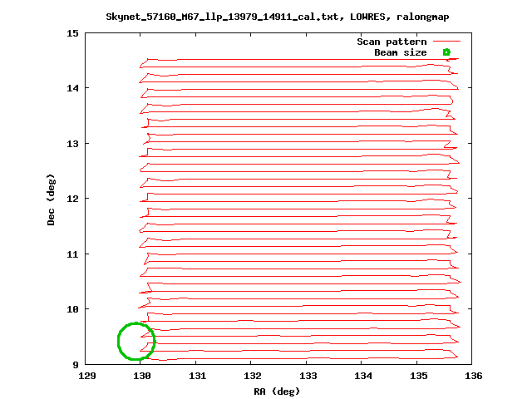The height and width of the screenshot is (399, 532).
Task: Click the green beam size legend marker
Action: (x=446, y=52)
